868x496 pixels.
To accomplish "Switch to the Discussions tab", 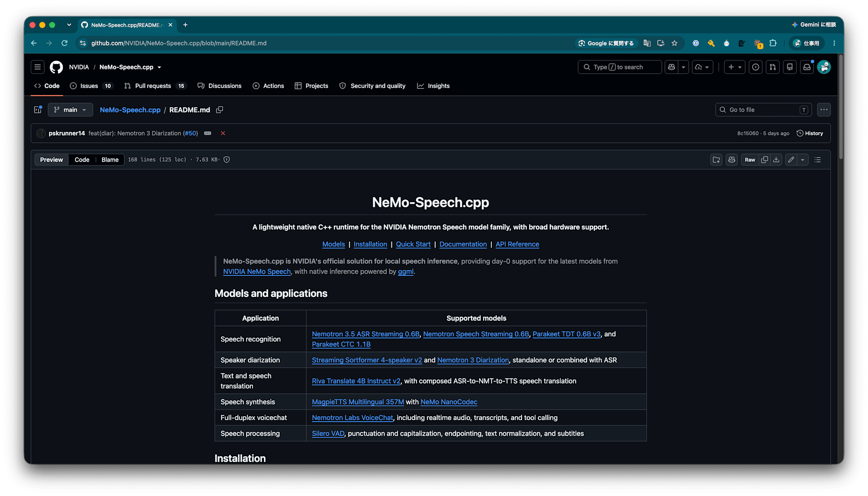I will pos(220,86).
